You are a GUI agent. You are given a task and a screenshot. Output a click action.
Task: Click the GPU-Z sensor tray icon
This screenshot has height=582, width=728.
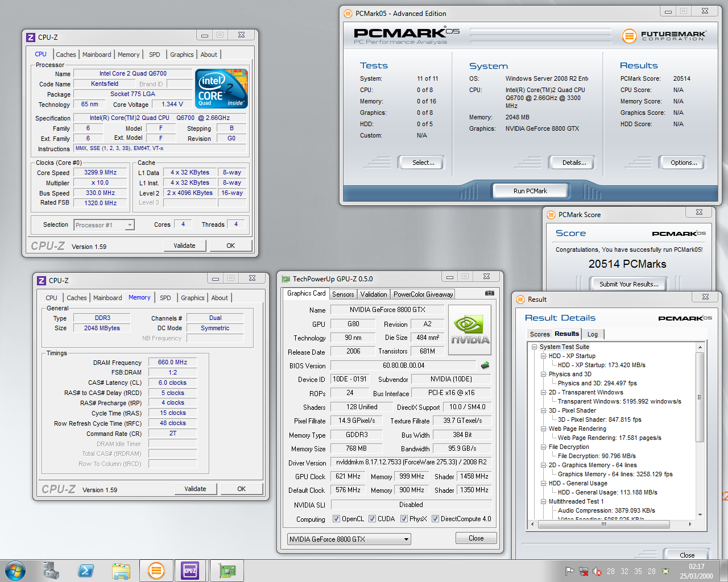665,571
